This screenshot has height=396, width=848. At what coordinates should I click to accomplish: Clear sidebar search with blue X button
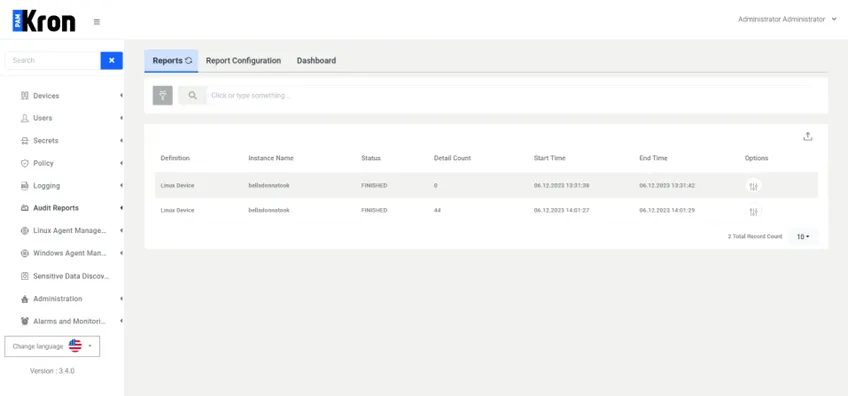111,61
